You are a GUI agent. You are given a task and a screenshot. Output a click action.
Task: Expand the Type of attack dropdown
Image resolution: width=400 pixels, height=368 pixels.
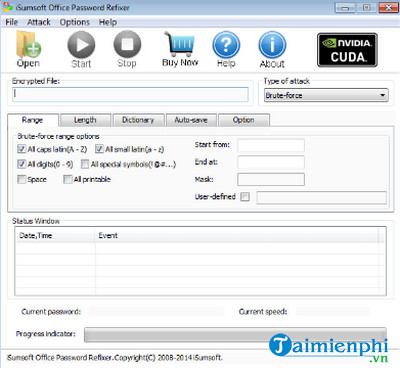point(326,95)
